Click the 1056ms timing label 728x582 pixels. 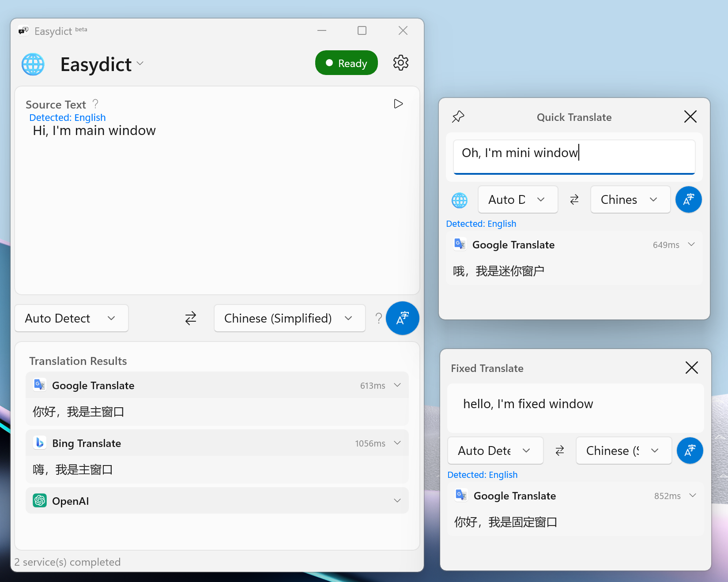pos(370,443)
